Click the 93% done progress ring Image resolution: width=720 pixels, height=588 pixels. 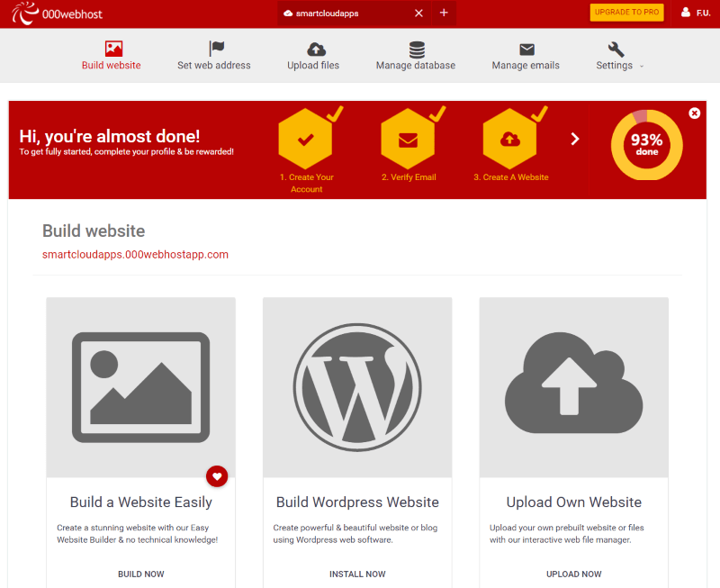646,145
